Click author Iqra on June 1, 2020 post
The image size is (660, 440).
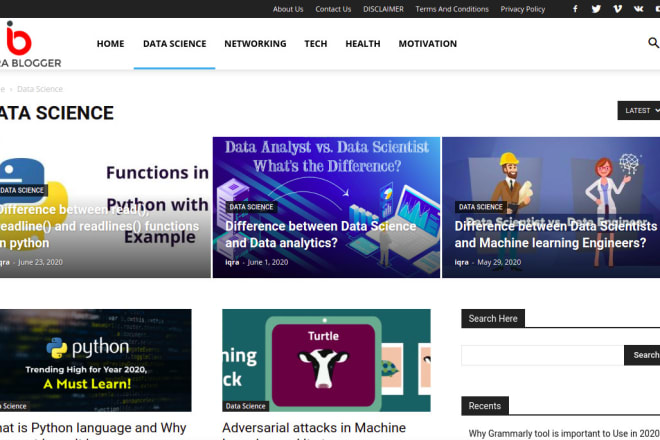point(232,262)
